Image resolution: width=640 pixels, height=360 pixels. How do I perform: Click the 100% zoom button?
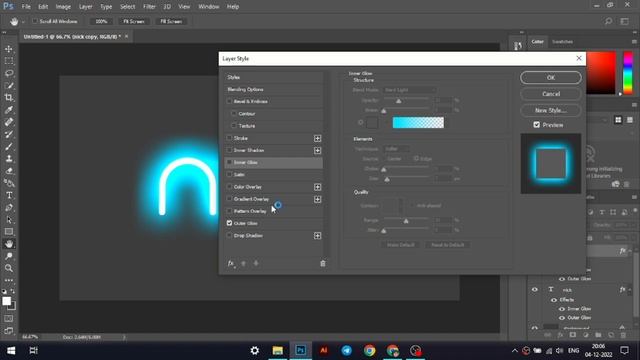(x=101, y=21)
